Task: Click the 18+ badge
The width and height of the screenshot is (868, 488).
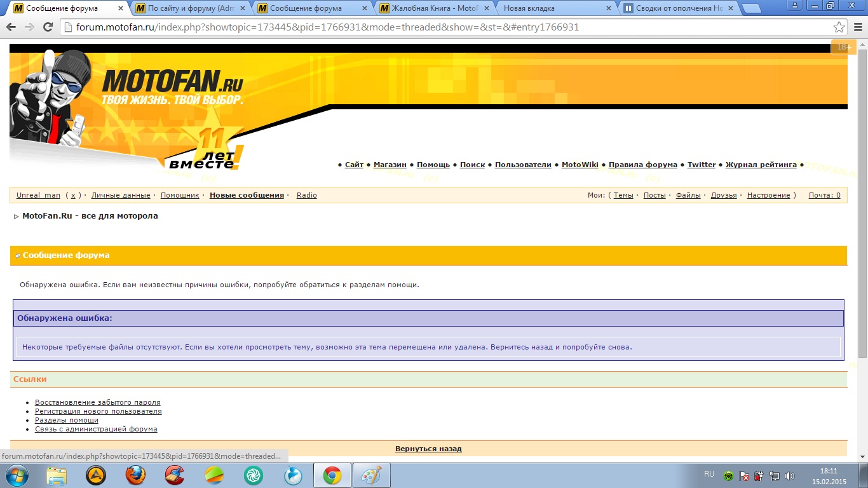Action: coord(843,47)
